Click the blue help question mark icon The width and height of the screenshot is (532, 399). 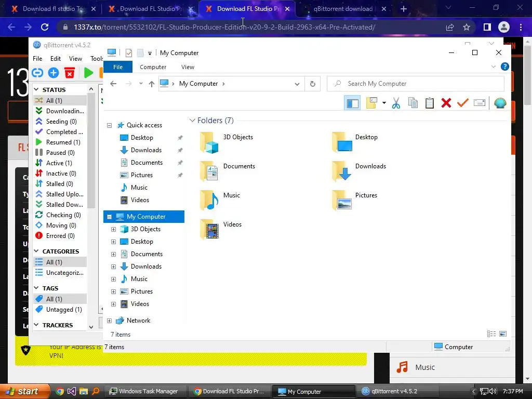tap(505, 67)
